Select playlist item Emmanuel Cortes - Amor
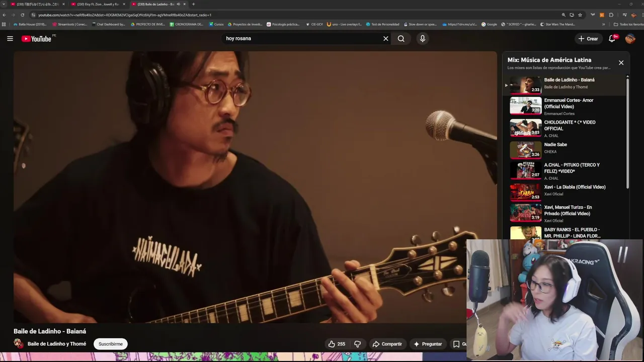Viewport: 644px width, 362px height. 566,106
